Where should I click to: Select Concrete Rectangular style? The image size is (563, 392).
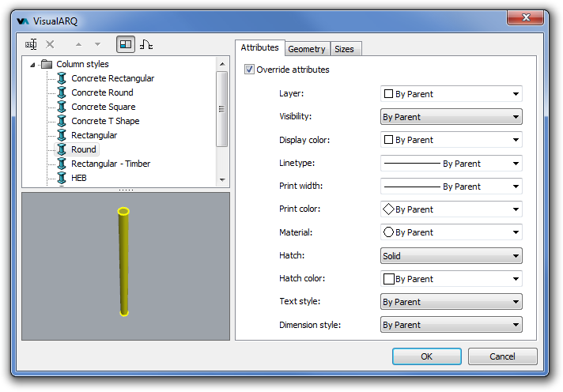[x=113, y=78]
